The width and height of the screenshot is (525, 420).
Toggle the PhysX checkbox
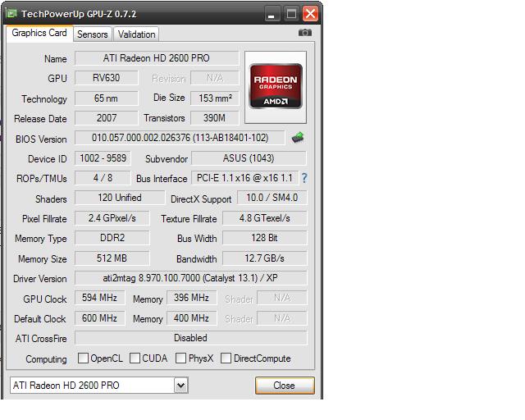point(180,358)
